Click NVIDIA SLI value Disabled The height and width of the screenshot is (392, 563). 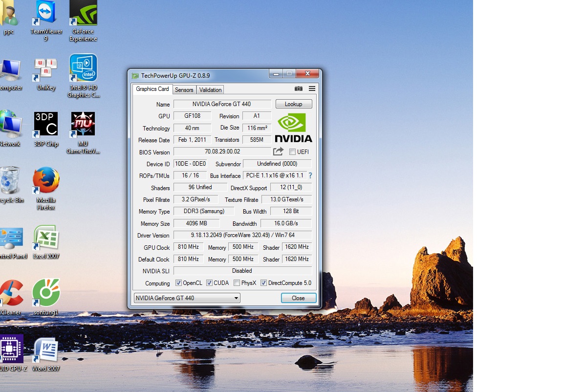(243, 271)
